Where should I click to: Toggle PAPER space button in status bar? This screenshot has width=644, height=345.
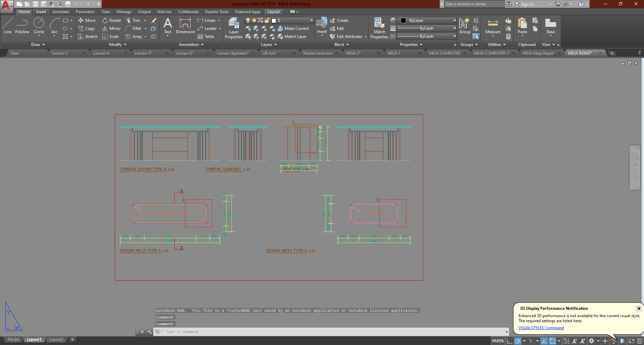(498, 341)
